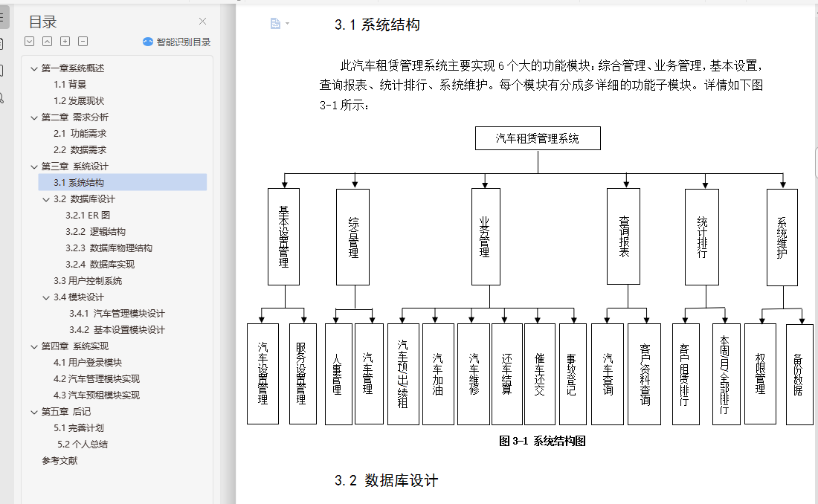
Task: Click the 汽车加油 box in the diagram
Action: pos(438,374)
